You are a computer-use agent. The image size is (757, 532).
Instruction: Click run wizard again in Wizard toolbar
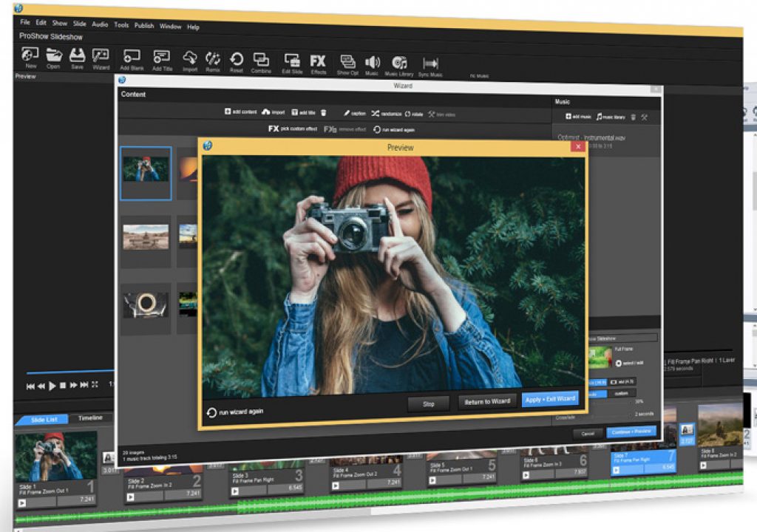click(x=394, y=130)
